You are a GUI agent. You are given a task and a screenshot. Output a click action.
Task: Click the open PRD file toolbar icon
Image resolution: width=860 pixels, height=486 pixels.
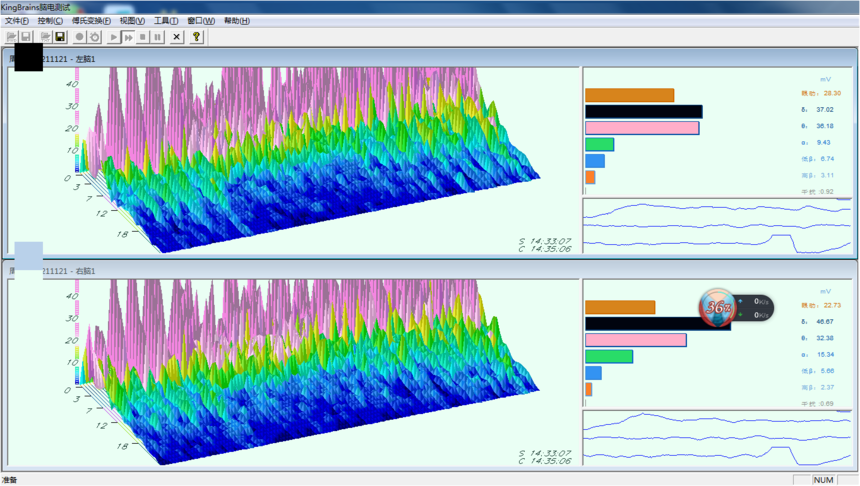(x=12, y=37)
